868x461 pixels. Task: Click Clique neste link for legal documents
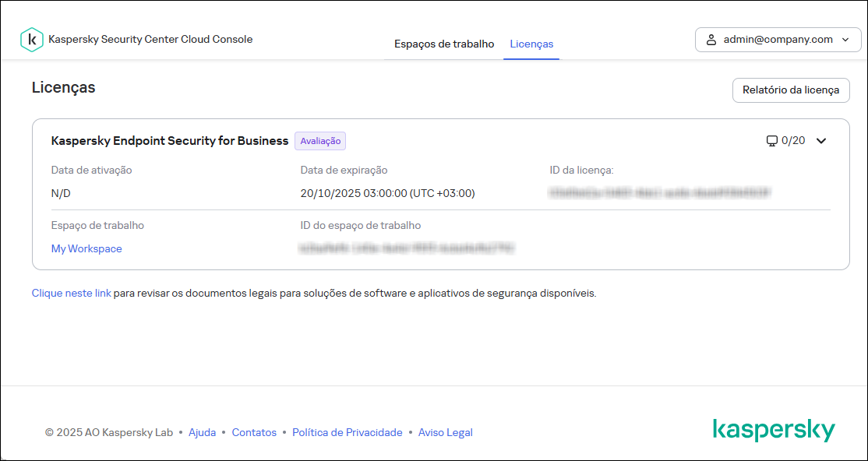71,294
